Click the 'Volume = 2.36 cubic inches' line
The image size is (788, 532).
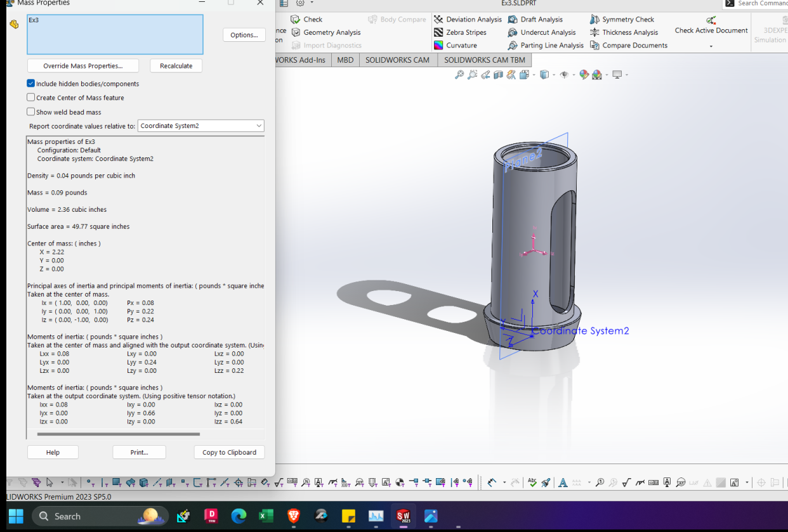coord(67,209)
